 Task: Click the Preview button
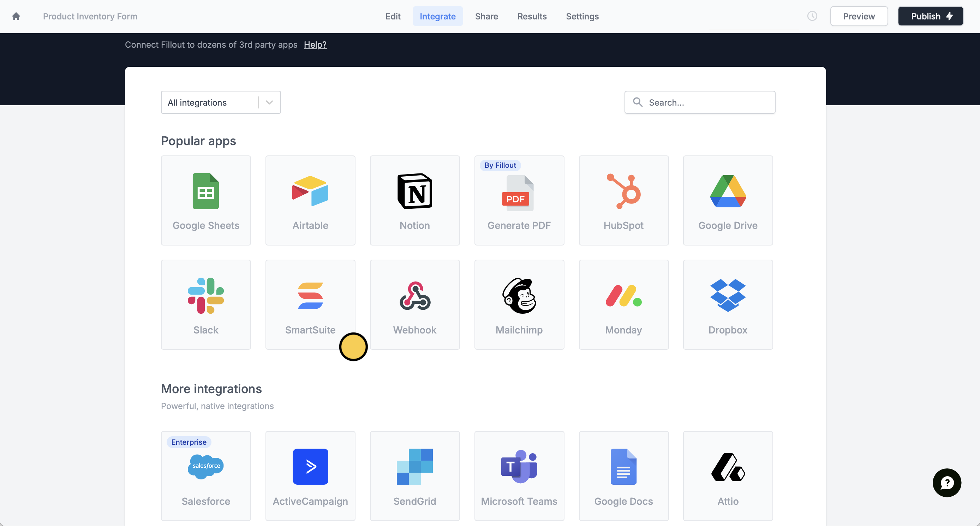(859, 16)
